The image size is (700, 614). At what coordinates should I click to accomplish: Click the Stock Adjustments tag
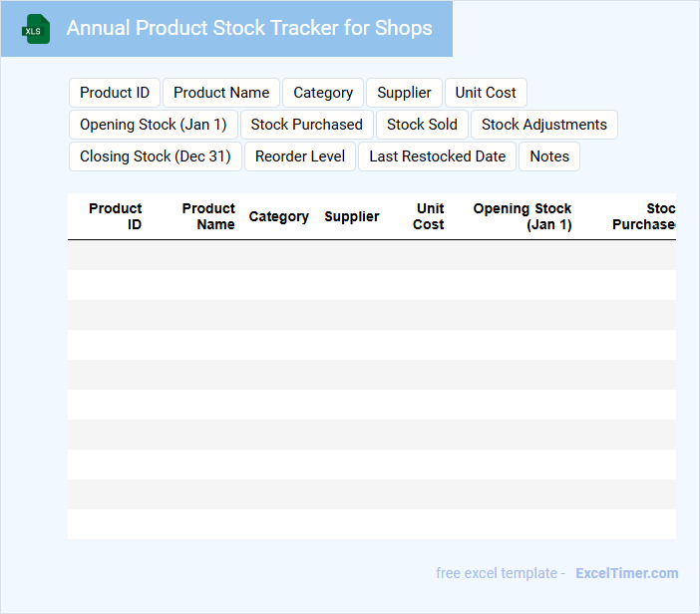(544, 125)
